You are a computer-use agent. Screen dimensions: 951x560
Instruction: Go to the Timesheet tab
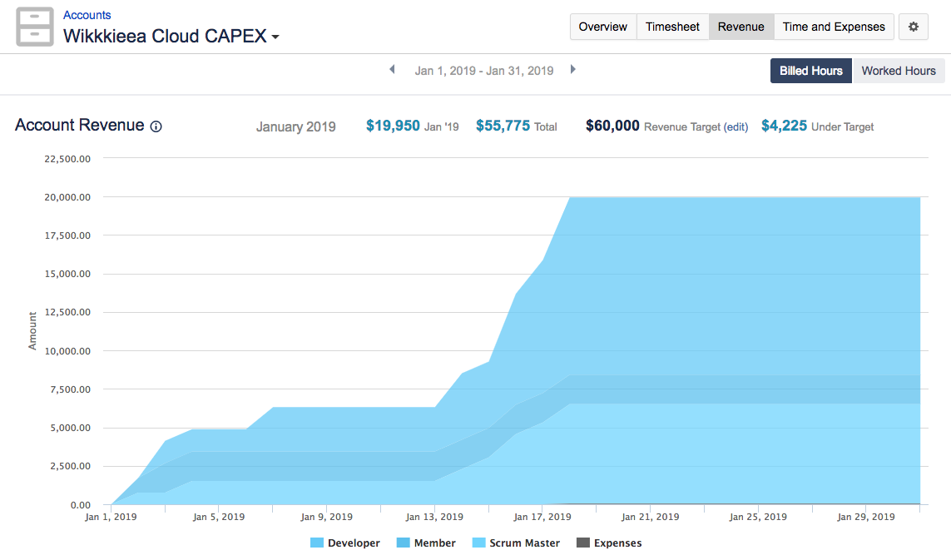(672, 27)
